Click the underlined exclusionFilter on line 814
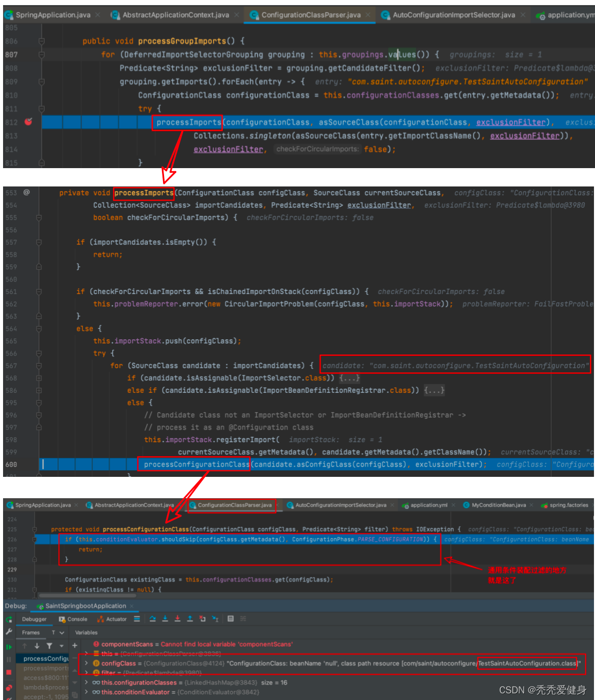The height and width of the screenshot is (700, 595). pos(228,149)
